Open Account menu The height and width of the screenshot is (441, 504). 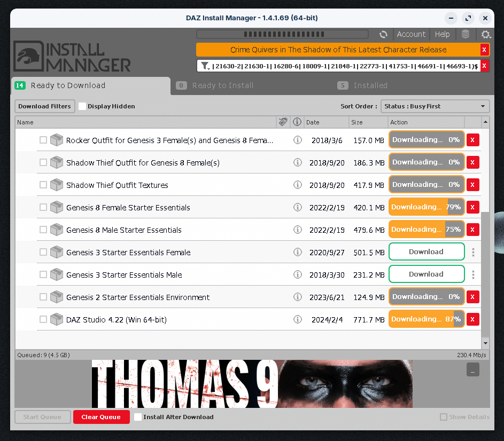(411, 34)
